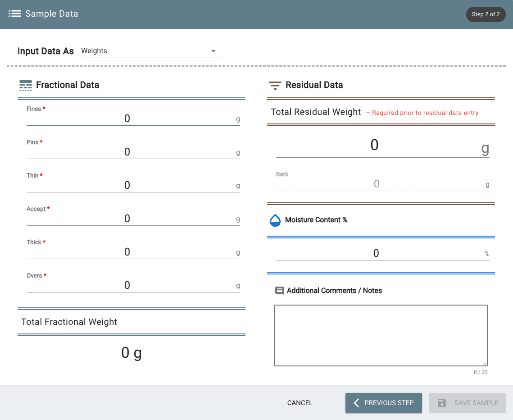Focus the Thick weight input field
The image size is (513, 420).
[133, 252]
